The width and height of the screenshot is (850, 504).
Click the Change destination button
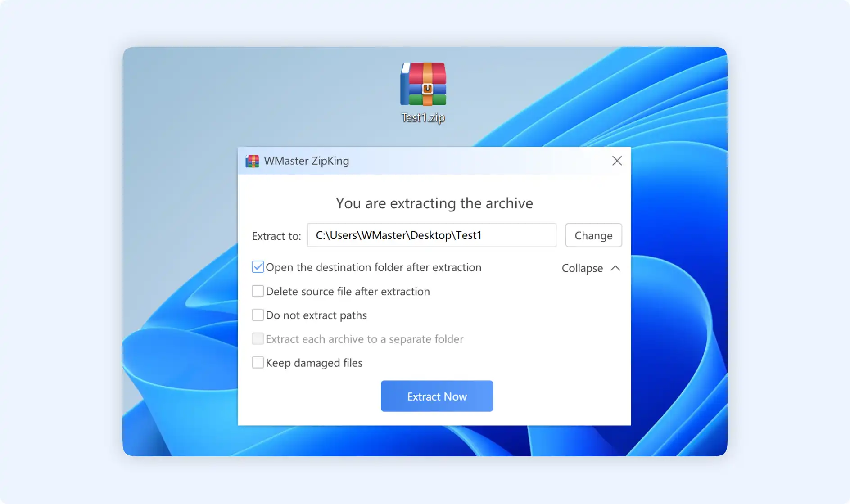(x=593, y=235)
